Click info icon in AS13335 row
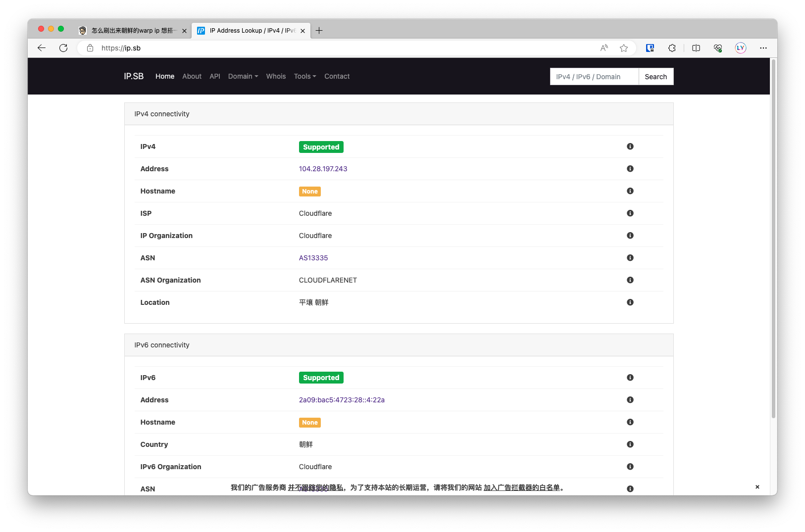Image resolution: width=805 pixels, height=532 pixels. (x=630, y=258)
